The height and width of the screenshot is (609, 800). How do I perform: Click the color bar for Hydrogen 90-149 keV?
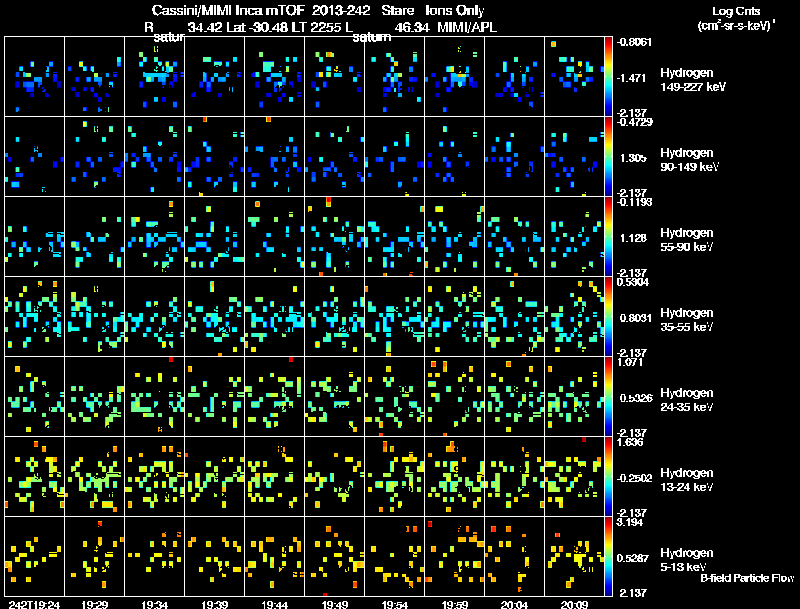[611, 156]
